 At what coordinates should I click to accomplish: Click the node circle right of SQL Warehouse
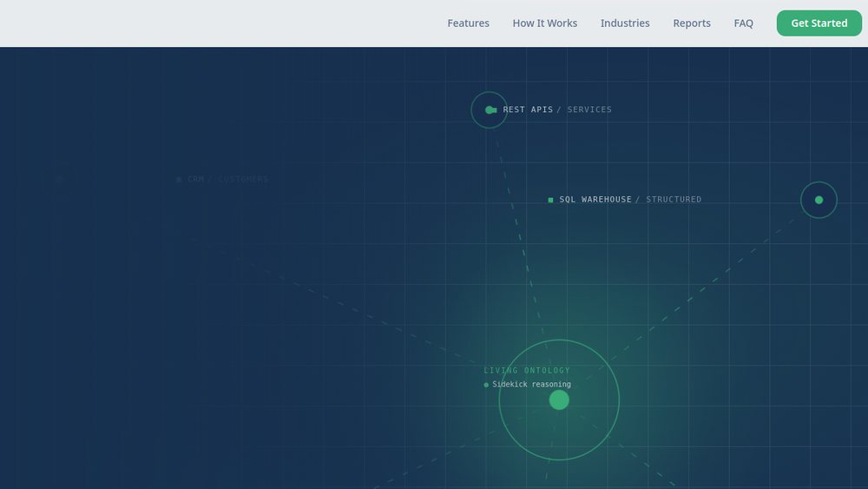click(819, 200)
